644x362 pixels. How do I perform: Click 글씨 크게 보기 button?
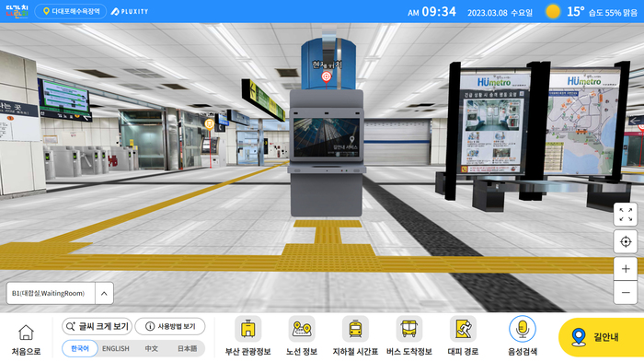97,326
